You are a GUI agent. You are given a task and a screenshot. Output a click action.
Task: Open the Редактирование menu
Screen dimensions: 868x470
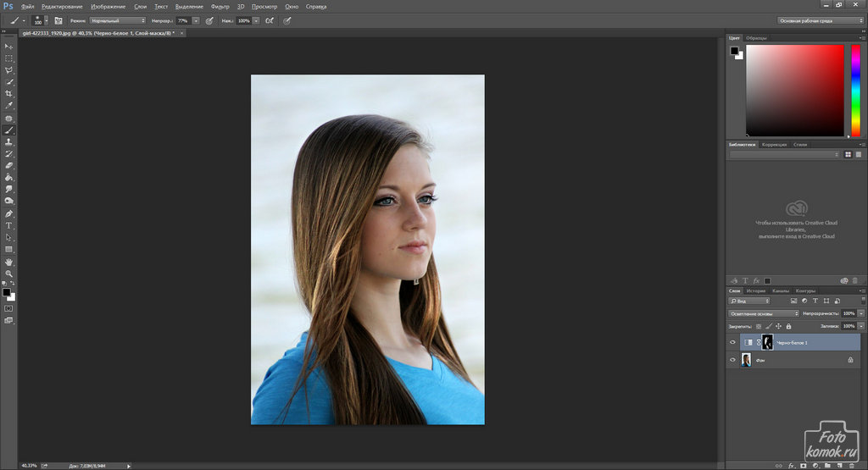click(x=62, y=7)
